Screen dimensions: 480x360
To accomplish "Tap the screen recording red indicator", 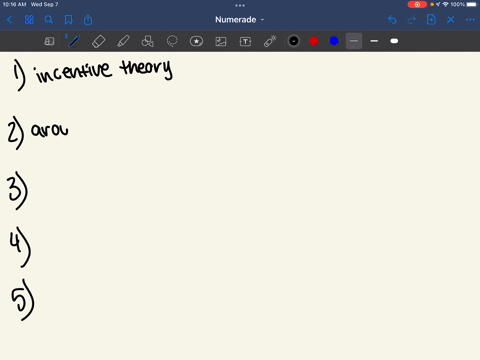I will coord(417,5).
